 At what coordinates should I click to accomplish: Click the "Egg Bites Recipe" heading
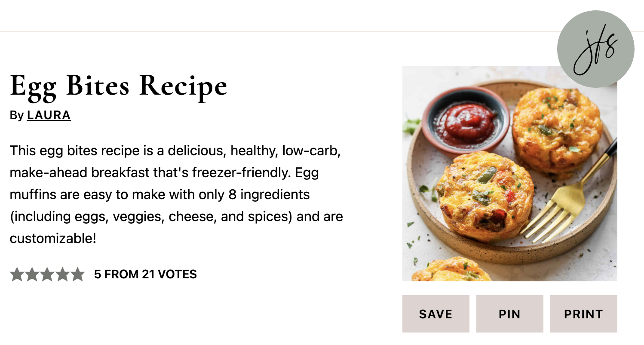pos(118,86)
